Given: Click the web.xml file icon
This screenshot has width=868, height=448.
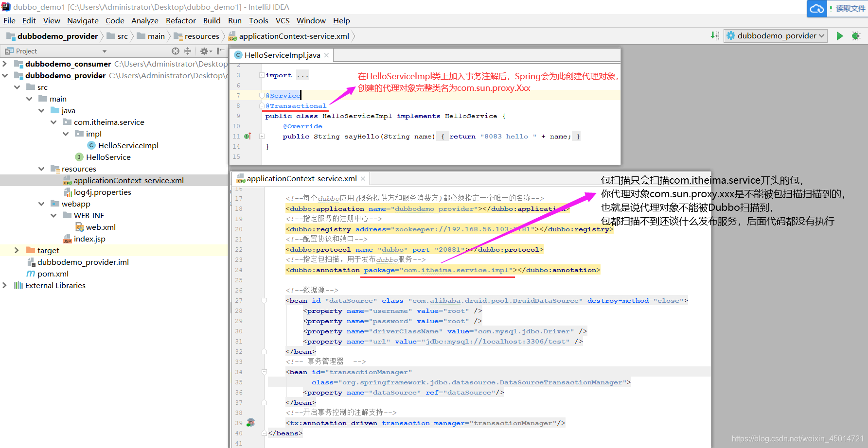Looking at the screenshot, I should click(79, 227).
